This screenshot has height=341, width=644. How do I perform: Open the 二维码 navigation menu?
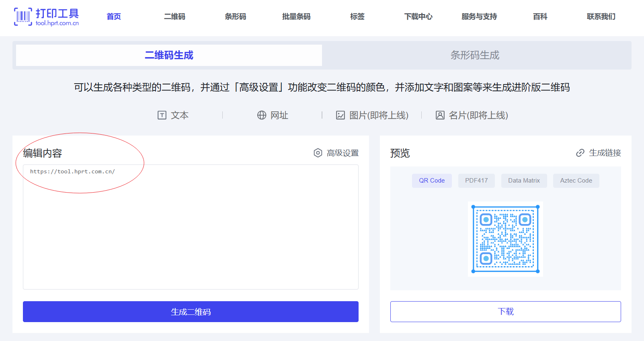click(x=174, y=16)
